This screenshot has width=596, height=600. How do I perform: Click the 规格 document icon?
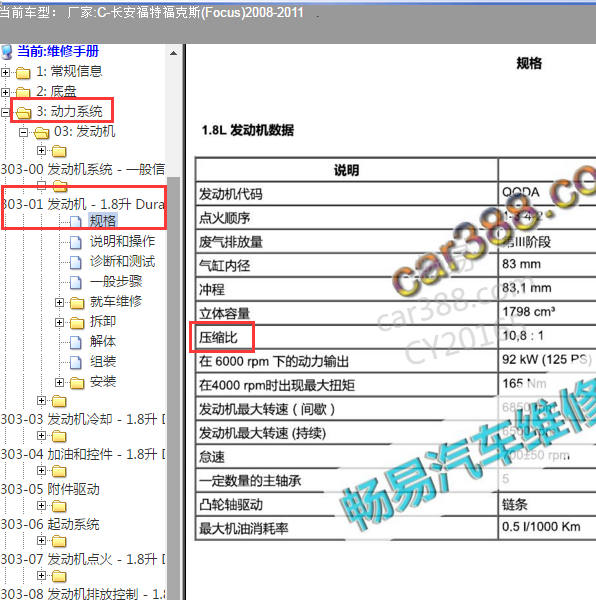[x=76, y=222]
